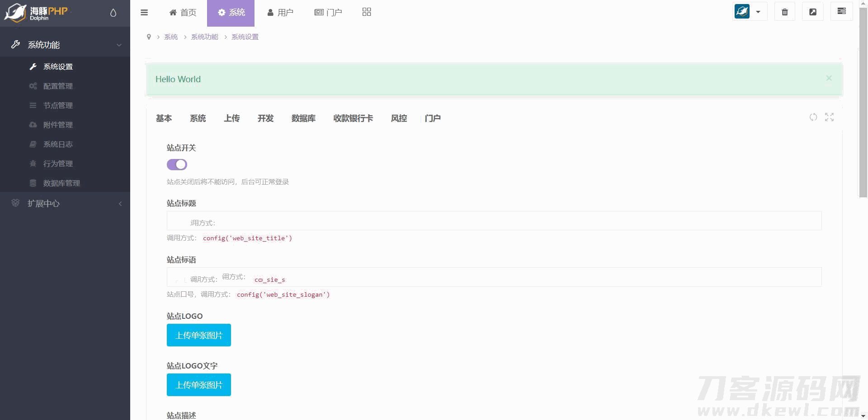Select the 收款银行卡 tab

pyautogui.click(x=353, y=118)
